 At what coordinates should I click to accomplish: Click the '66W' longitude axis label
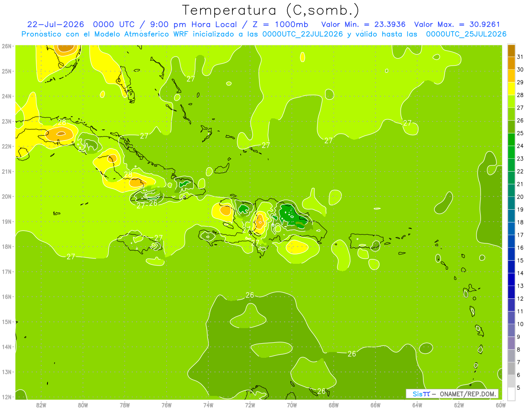click(376, 405)
